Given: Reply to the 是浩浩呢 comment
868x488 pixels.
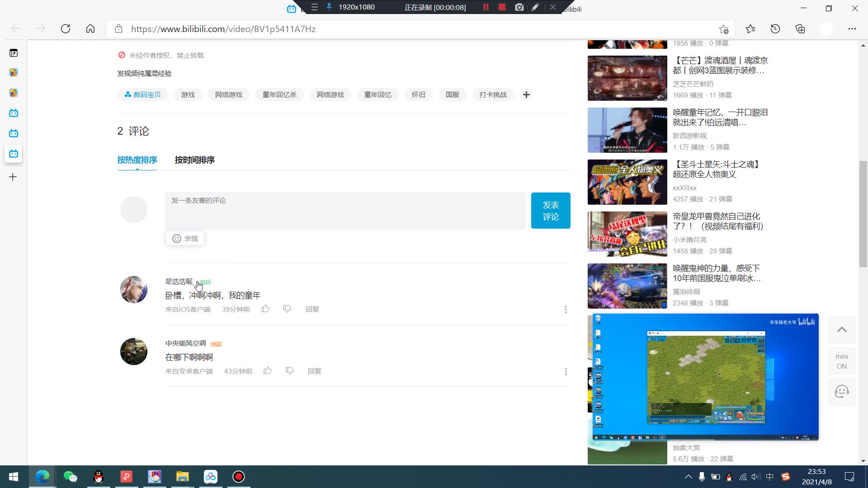Looking at the screenshot, I should (x=312, y=309).
